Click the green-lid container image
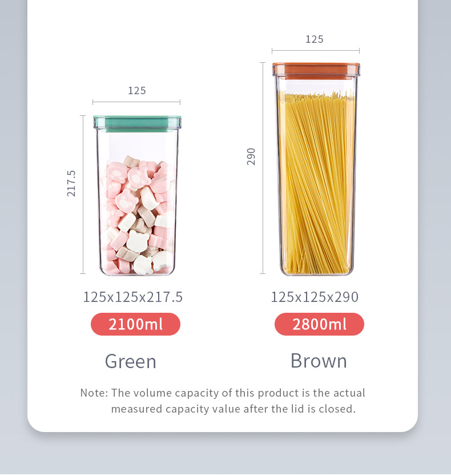The width and height of the screenshot is (451, 476). (x=137, y=195)
